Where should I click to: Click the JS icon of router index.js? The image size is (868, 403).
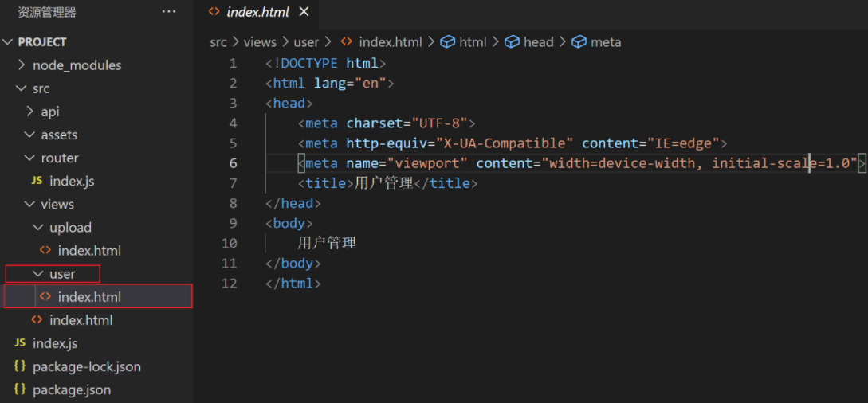[x=37, y=181]
